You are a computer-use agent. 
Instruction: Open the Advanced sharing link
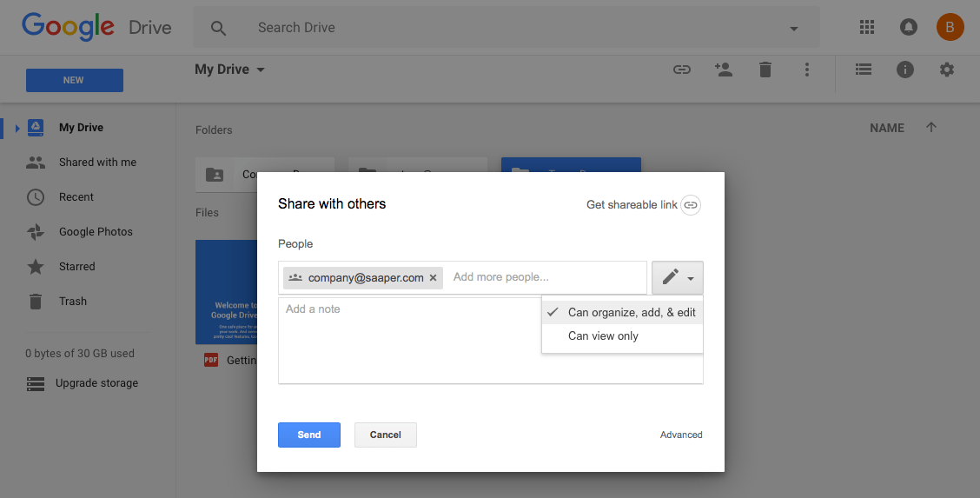pos(681,435)
